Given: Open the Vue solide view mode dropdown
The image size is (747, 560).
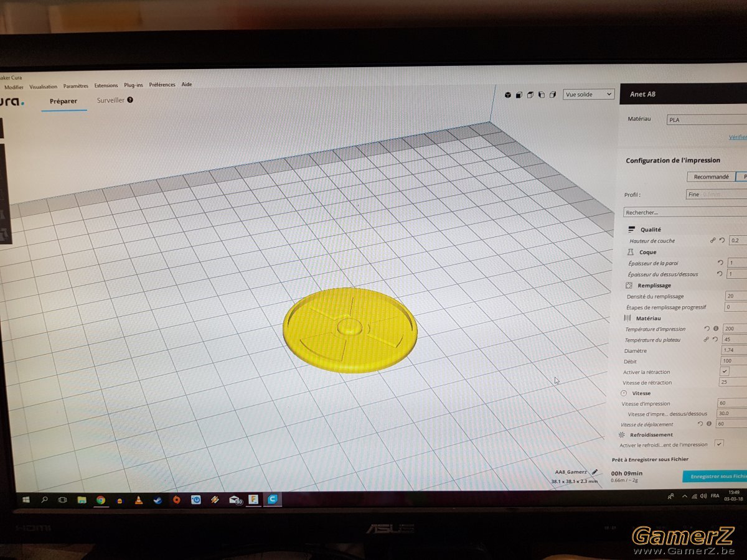Looking at the screenshot, I should click(588, 95).
